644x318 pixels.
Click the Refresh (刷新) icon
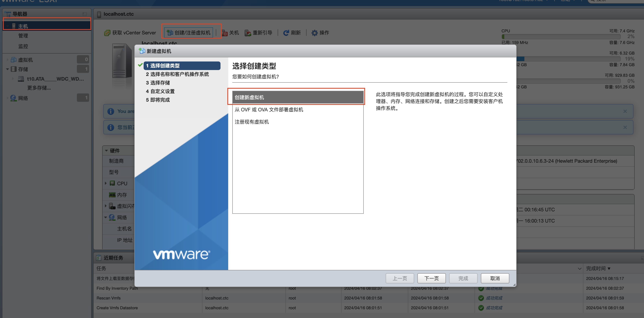point(286,33)
